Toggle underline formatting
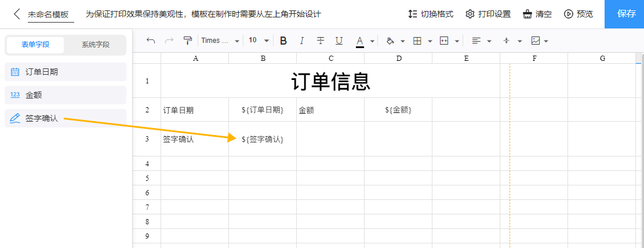 coord(339,41)
